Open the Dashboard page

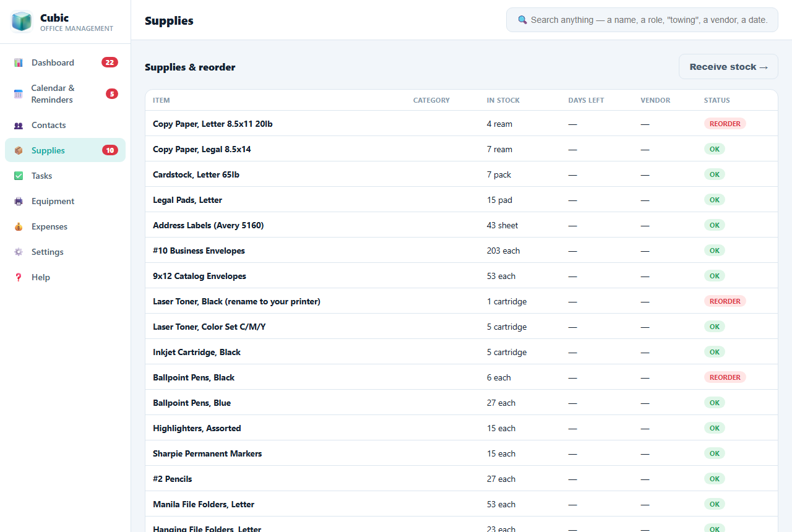(x=65, y=62)
